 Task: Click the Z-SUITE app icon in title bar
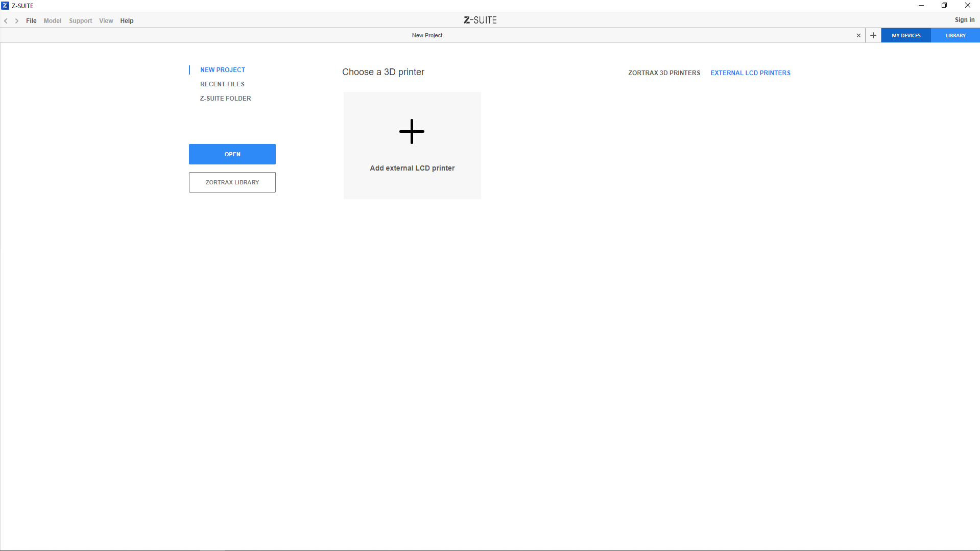tap(5, 6)
